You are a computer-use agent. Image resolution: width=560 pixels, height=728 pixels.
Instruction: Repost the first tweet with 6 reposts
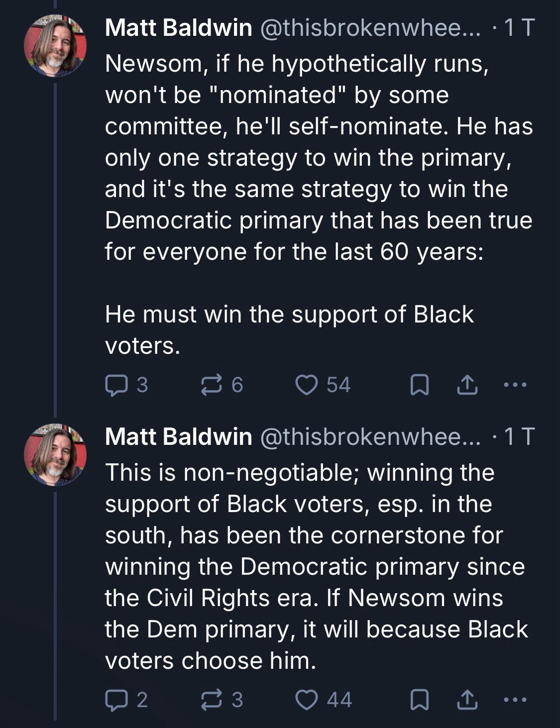(211, 385)
